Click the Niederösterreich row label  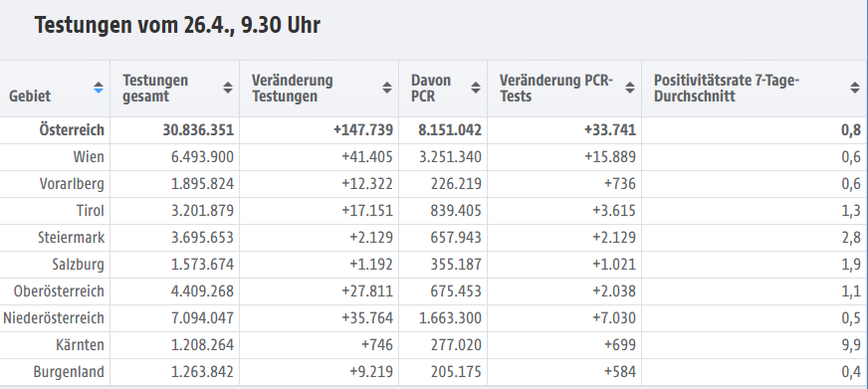(x=54, y=318)
